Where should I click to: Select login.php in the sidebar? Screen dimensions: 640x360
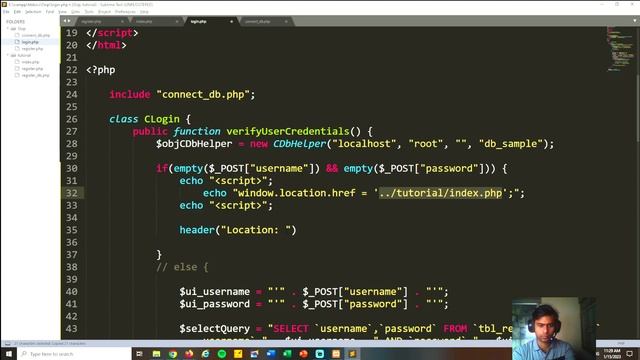click(x=30, y=42)
